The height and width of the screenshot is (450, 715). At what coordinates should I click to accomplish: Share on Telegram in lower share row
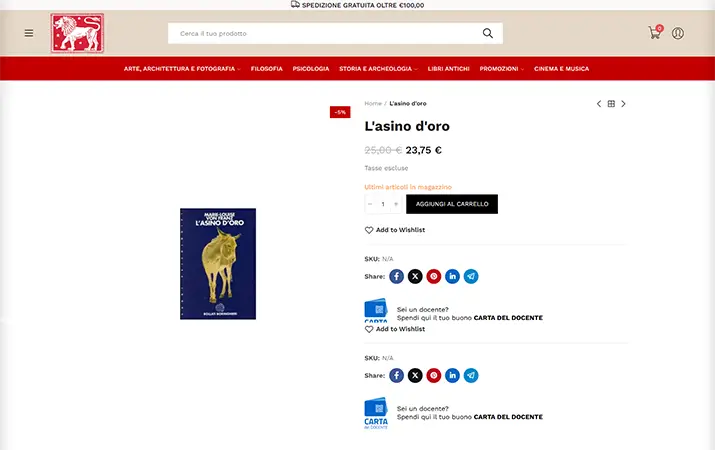(471, 376)
